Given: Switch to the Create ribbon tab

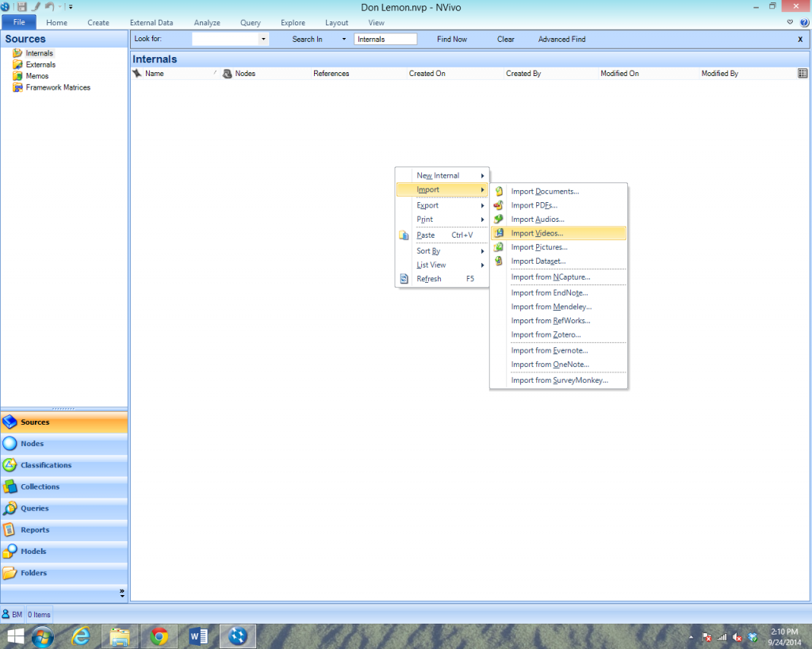Looking at the screenshot, I should tap(98, 23).
